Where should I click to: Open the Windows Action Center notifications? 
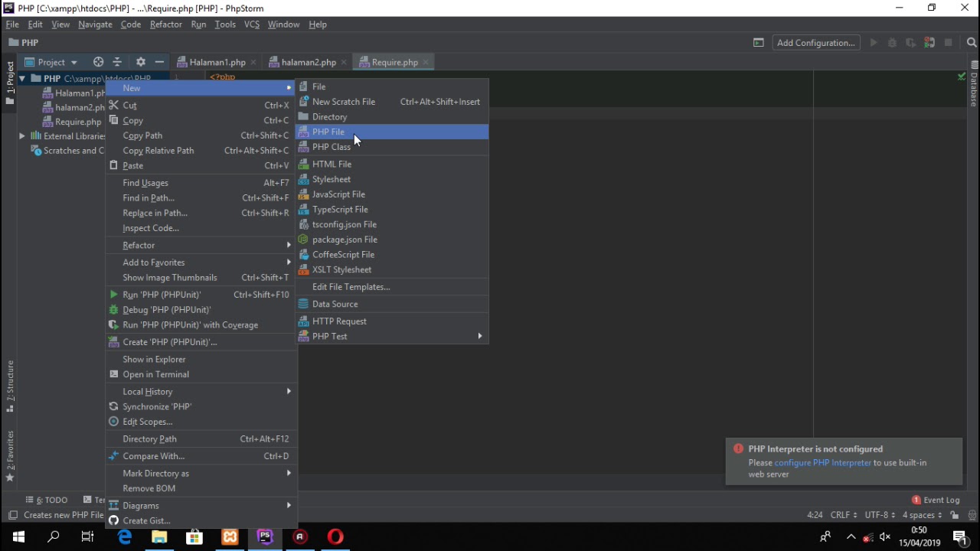960,536
